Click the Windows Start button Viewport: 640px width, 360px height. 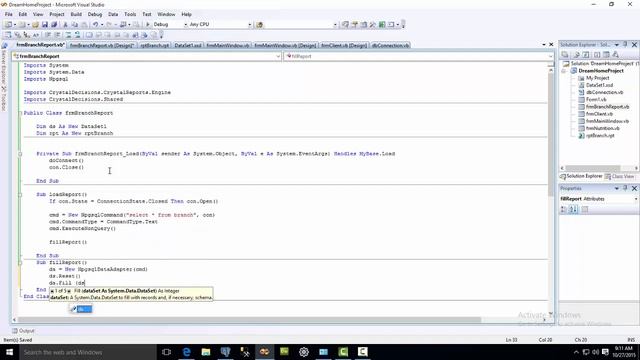tap(9, 351)
